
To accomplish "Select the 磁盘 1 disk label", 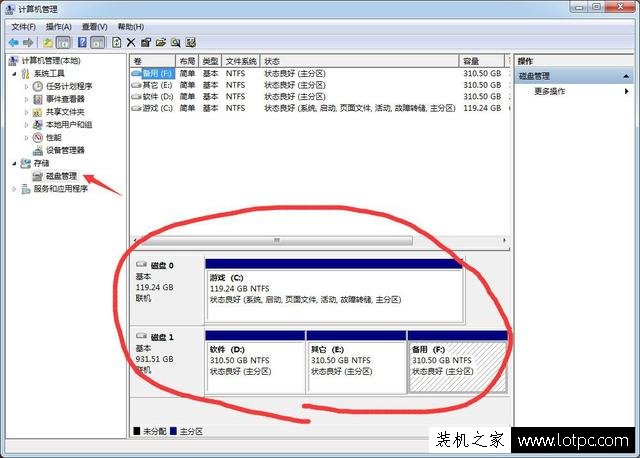I will click(x=162, y=337).
